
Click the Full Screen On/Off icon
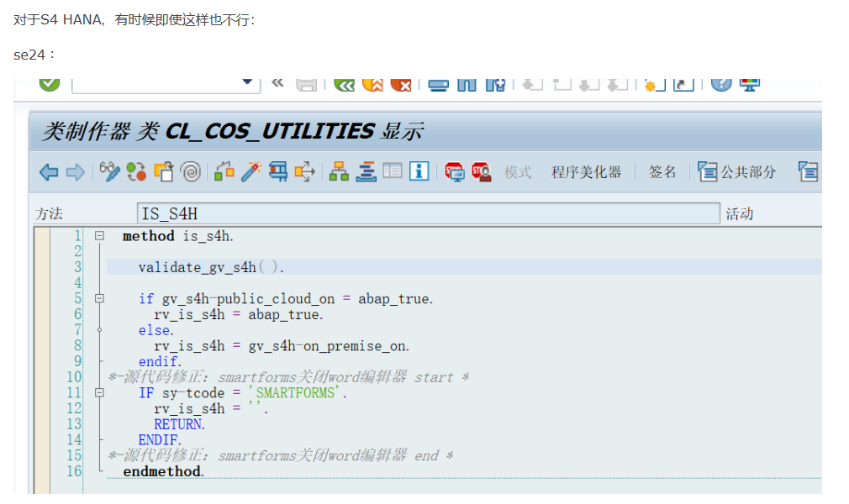[x=393, y=171]
